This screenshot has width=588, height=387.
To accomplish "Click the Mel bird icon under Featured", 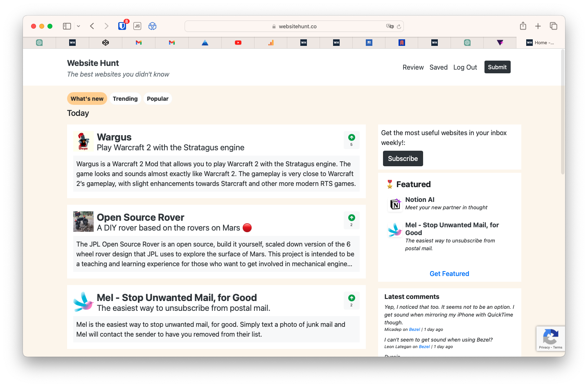I will (x=395, y=230).
